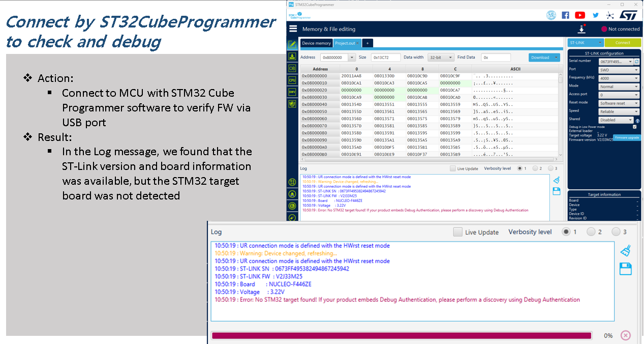
Task: Open the Speed Reliable dropdown
Action: (x=619, y=111)
